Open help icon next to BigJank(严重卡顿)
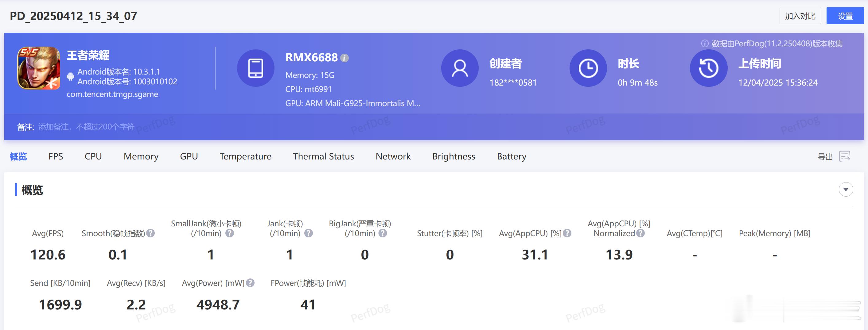Image resolution: width=868 pixels, height=330 pixels. 383,233
